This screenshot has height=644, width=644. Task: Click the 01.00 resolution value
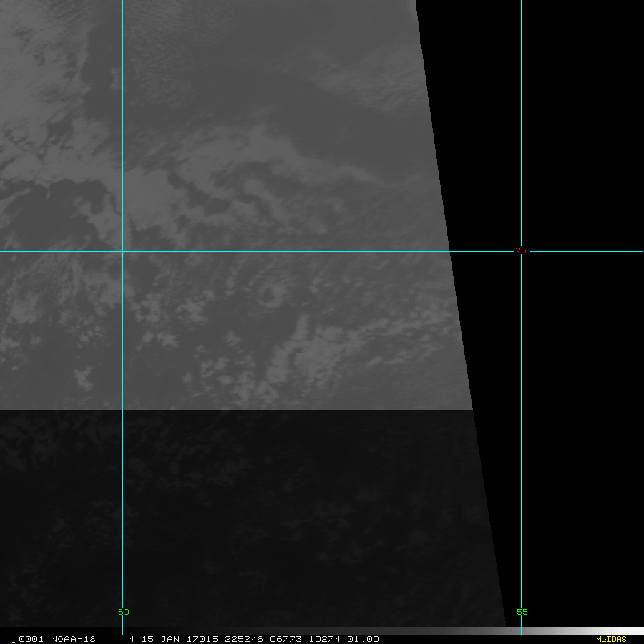(363, 639)
